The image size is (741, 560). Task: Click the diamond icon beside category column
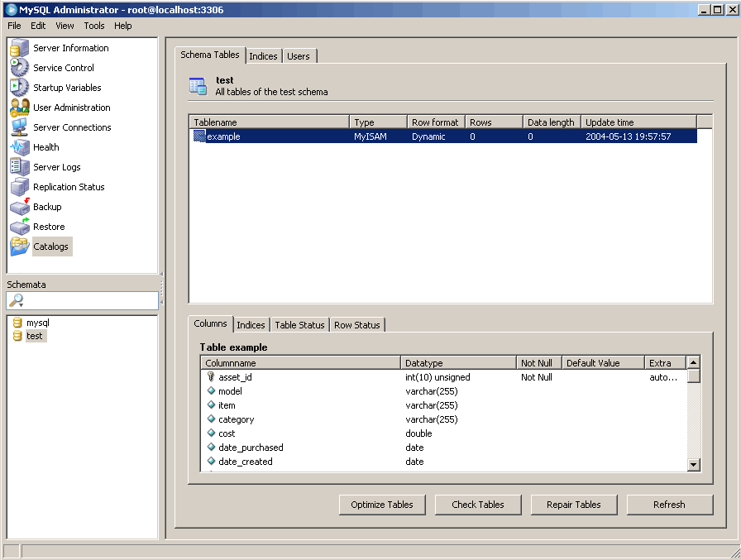coord(211,419)
